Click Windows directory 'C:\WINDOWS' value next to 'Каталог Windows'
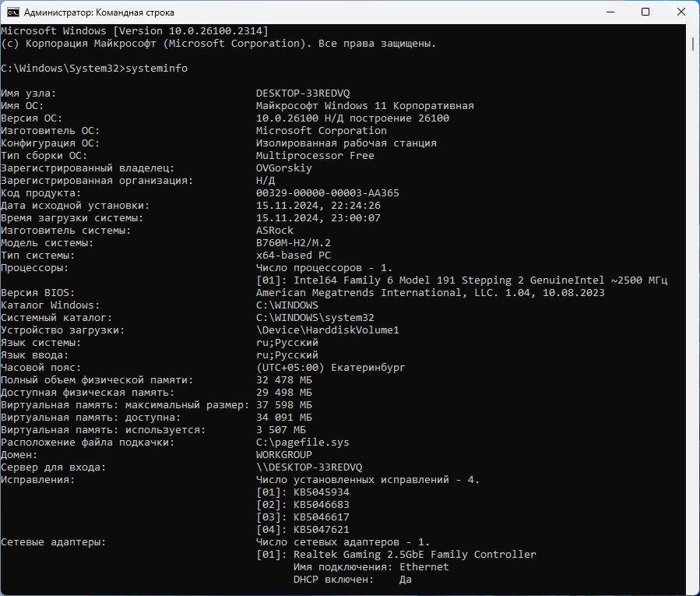The width and height of the screenshot is (700, 596). pos(287,305)
